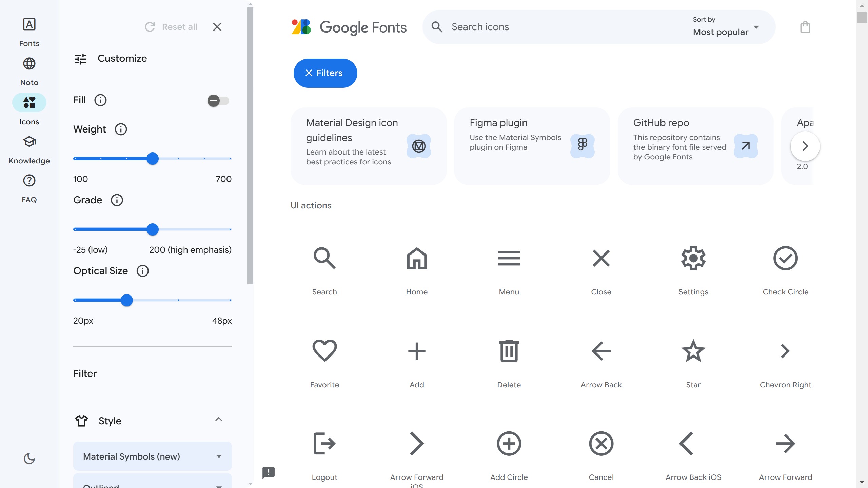Go to the Noto section

click(x=29, y=72)
